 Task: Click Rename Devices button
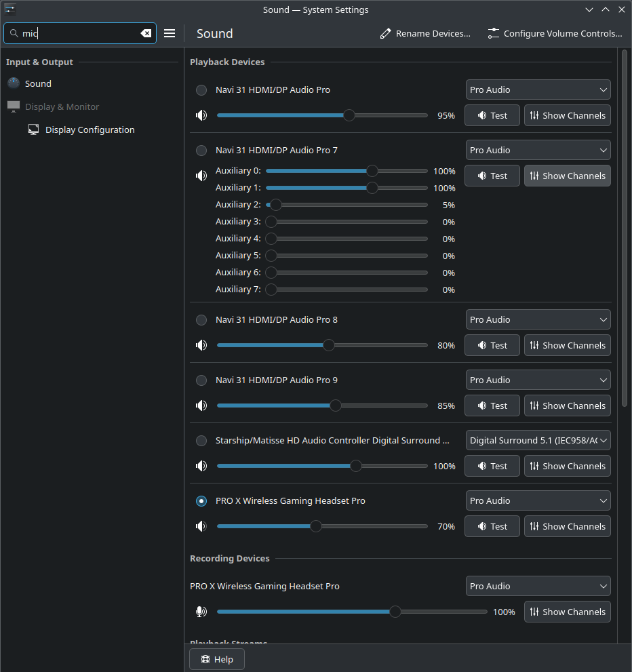(425, 33)
